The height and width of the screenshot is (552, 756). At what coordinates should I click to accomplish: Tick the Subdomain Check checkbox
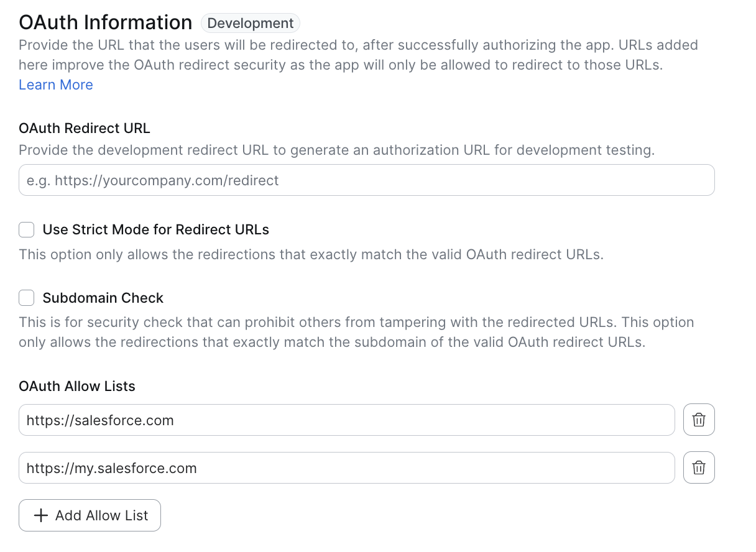click(x=26, y=298)
